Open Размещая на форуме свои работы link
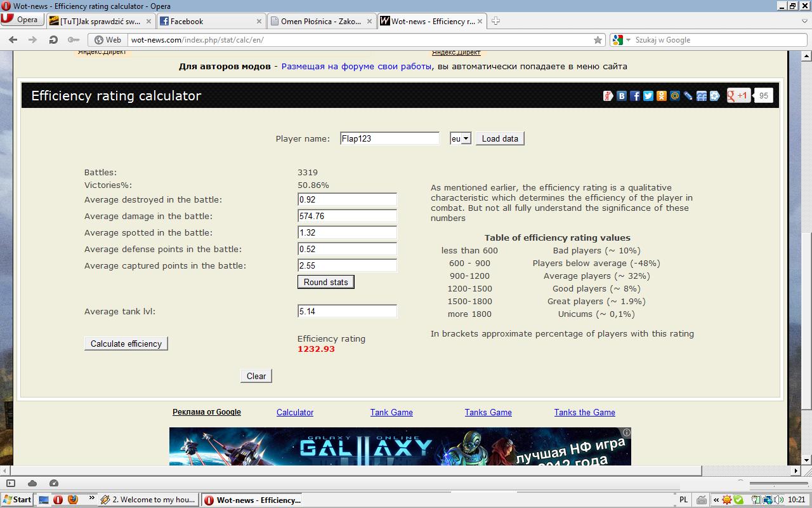 click(x=357, y=66)
